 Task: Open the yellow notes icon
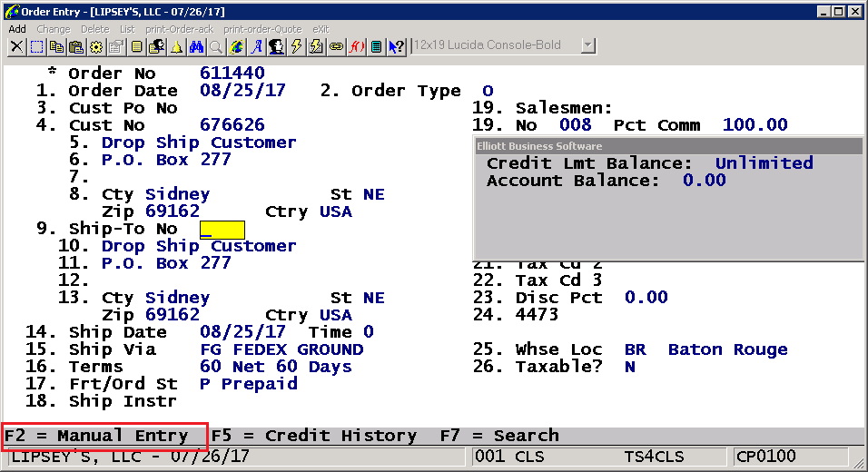pos(136,46)
